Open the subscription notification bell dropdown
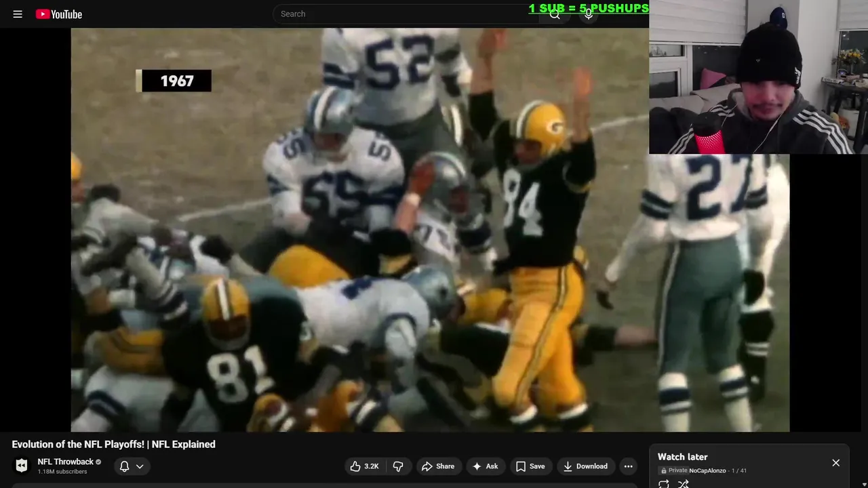 tap(132, 466)
